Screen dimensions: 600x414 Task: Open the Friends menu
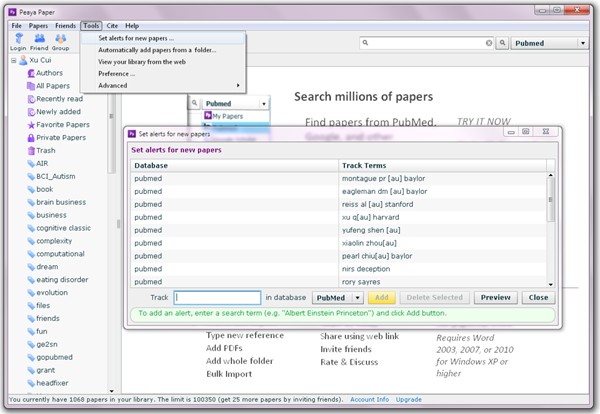65,26
